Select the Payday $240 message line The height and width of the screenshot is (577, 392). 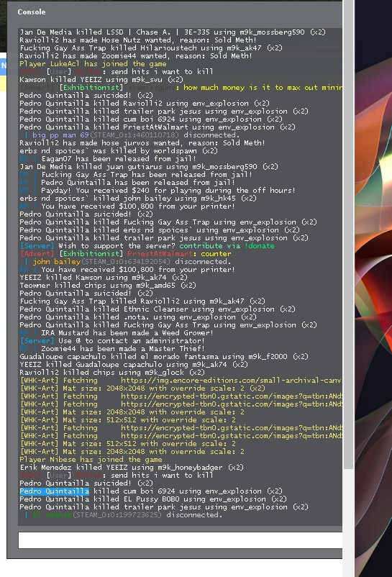pyautogui.click(x=158, y=191)
